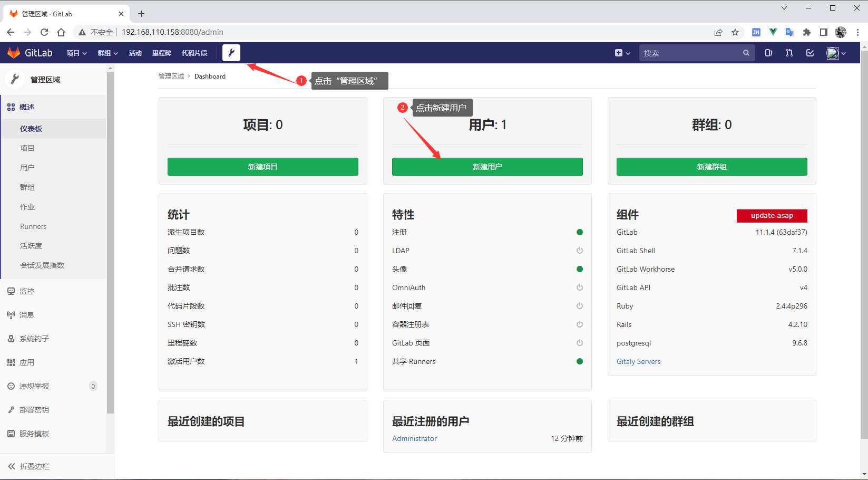Open the extensions puzzle icon

click(807, 32)
